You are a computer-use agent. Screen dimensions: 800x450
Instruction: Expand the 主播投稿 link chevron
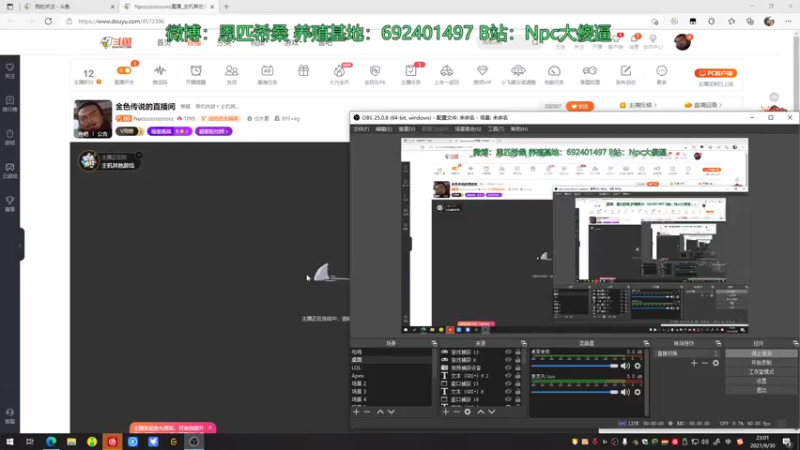tap(655, 105)
